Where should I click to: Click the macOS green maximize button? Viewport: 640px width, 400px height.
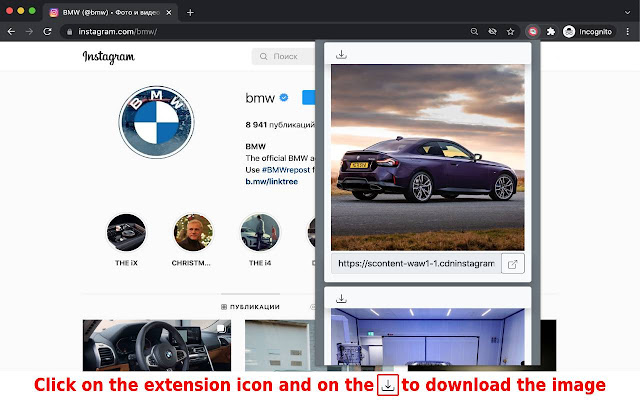tap(32, 11)
